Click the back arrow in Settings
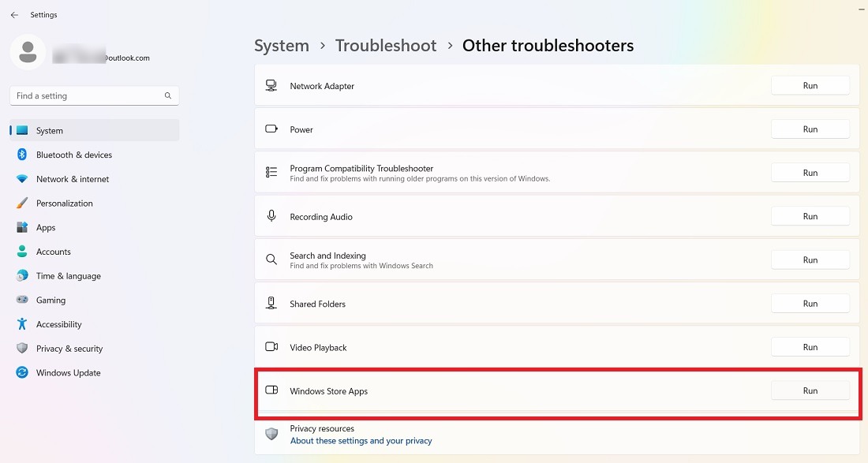Screen dimensions: 868x463 15,14
